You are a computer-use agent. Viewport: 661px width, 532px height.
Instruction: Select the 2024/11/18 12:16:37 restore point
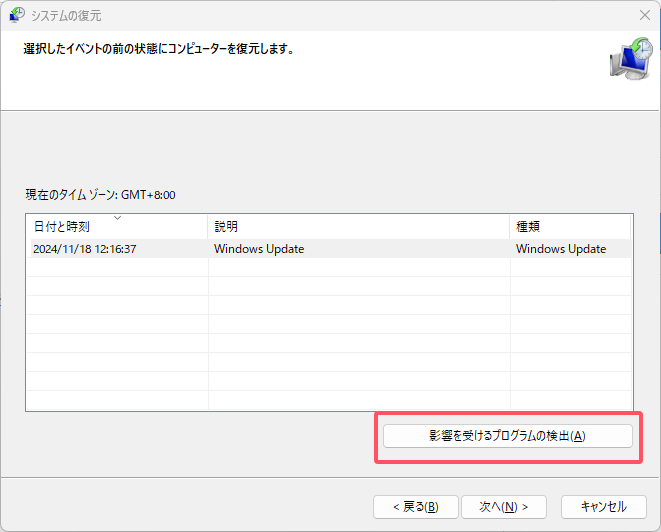pyautogui.click(x=329, y=249)
